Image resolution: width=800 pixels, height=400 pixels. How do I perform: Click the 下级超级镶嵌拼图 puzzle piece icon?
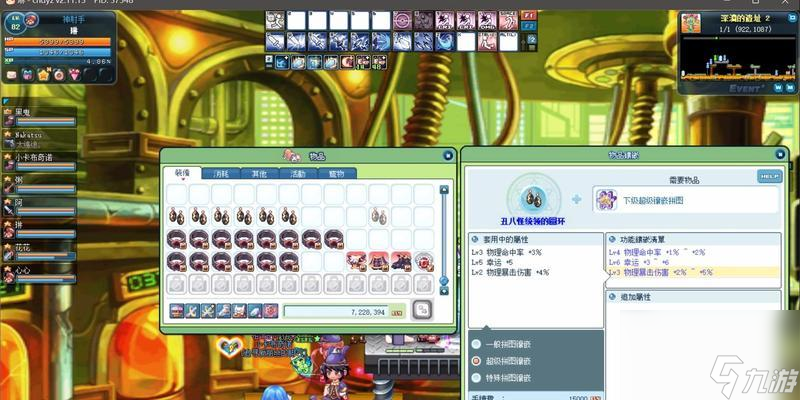coord(606,199)
